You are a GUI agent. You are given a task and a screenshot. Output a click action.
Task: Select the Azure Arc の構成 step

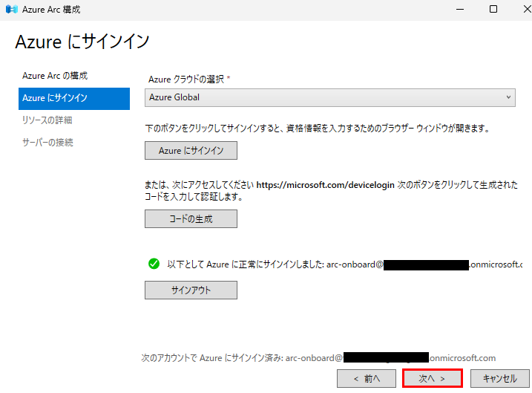pos(55,76)
